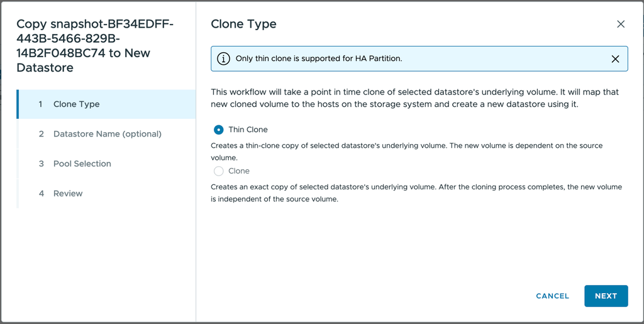Click the Clone Type page heading
The height and width of the screenshot is (324, 644).
(243, 24)
